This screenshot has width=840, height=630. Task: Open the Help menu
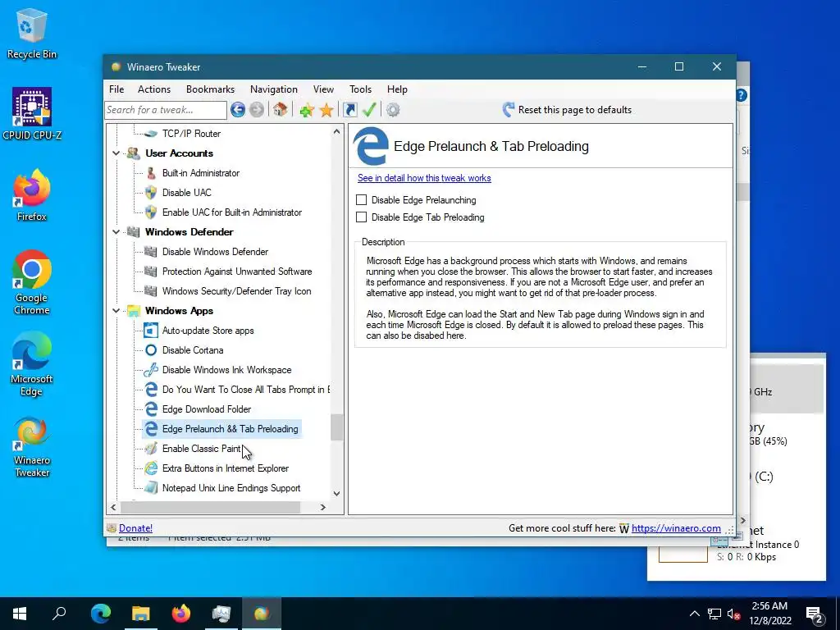398,89
